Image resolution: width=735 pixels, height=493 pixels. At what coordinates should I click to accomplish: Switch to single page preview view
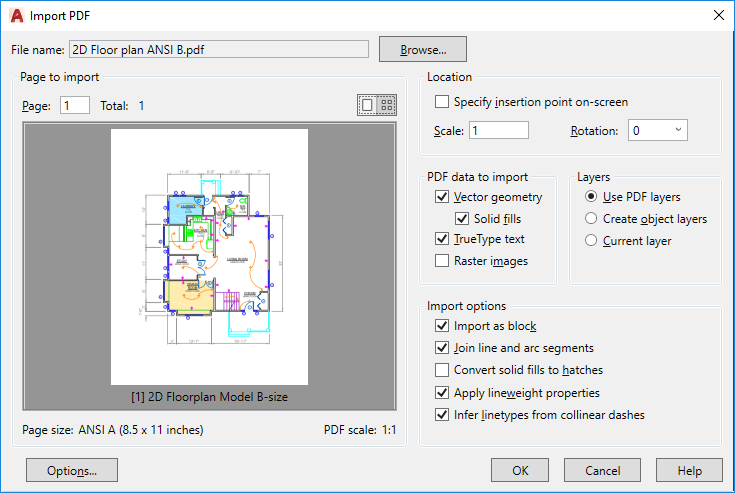click(367, 105)
